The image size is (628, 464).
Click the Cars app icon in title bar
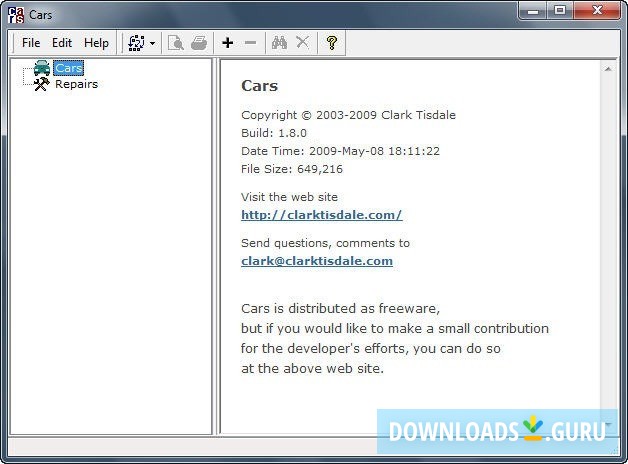pyautogui.click(x=16, y=15)
